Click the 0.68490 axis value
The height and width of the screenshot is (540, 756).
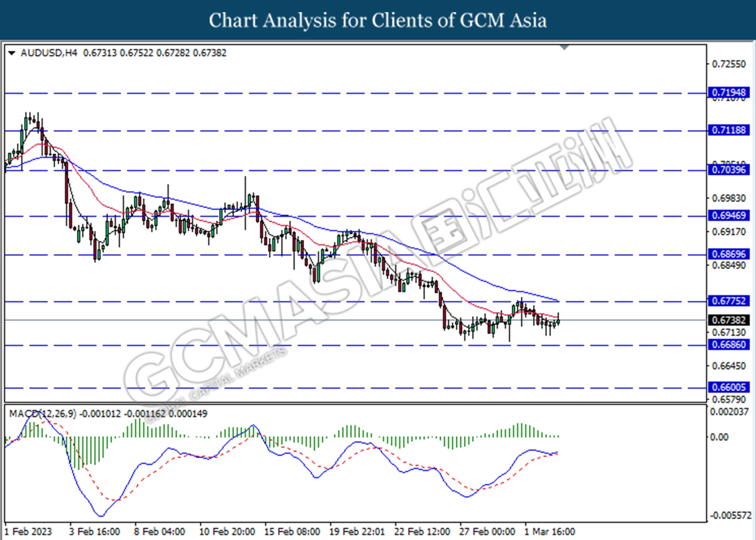click(x=729, y=265)
